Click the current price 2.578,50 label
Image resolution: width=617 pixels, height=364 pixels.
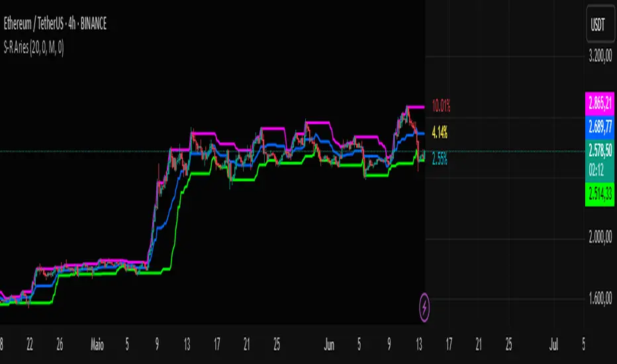(x=600, y=150)
